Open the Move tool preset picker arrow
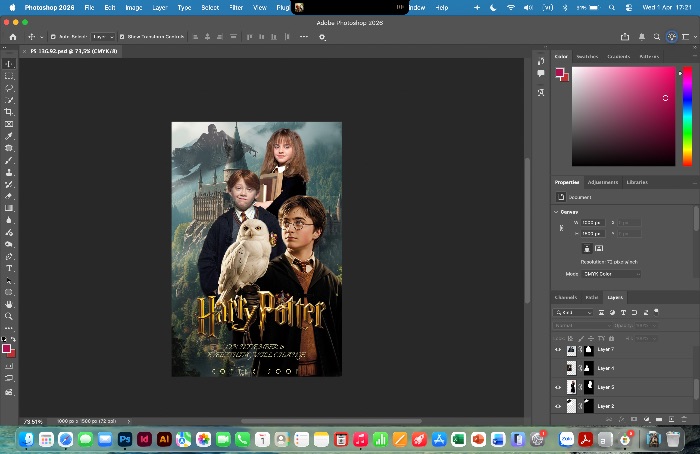Viewport: 700px width, 454px height. pyautogui.click(x=42, y=37)
